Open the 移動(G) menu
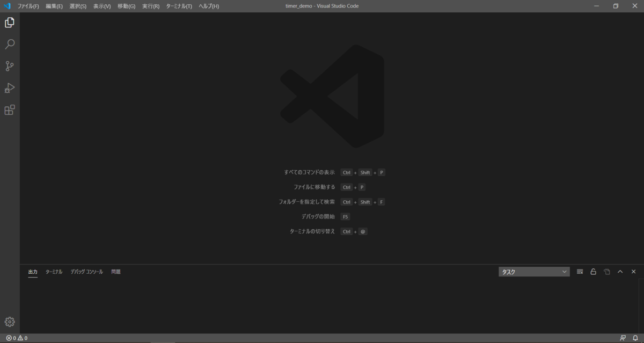Image resolution: width=644 pixels, height=343 pixels. tap(126, 6)
